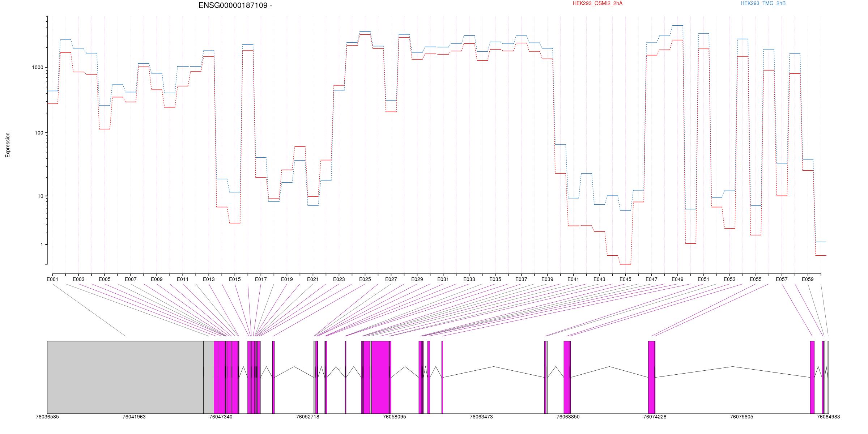Click the magenta exon above 76074228

pyautogui.click(x=651, y=377)
